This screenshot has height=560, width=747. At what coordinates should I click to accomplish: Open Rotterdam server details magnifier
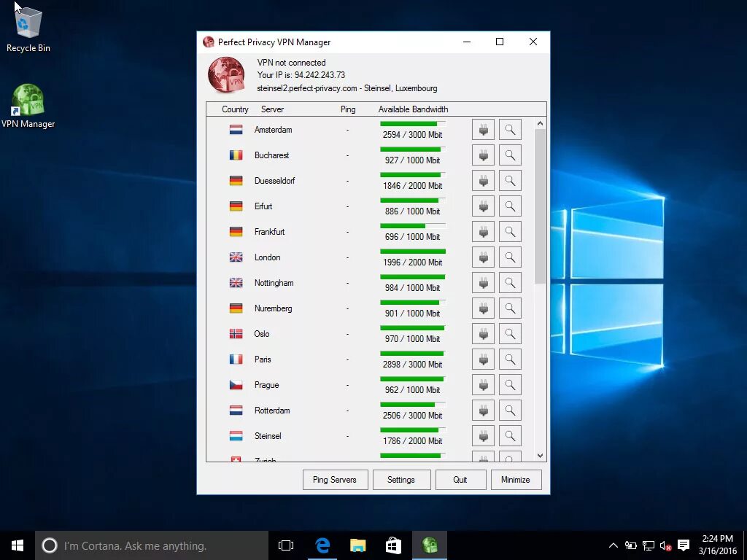pos(510,411)
